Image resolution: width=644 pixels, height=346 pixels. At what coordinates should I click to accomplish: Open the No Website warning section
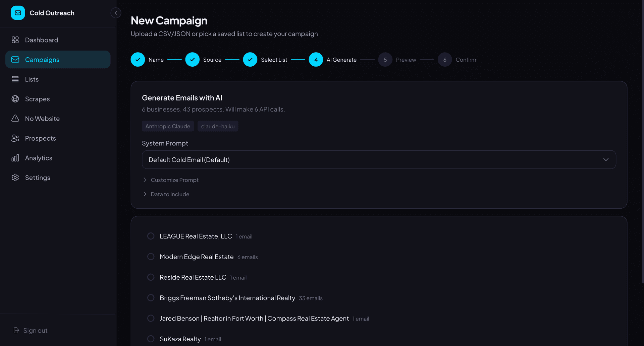[x=43, y=118]
